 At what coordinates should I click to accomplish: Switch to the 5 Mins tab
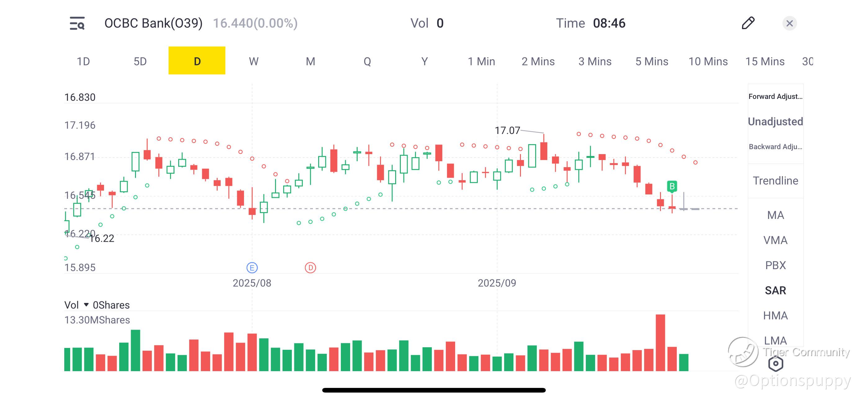(x=652, y=61)
